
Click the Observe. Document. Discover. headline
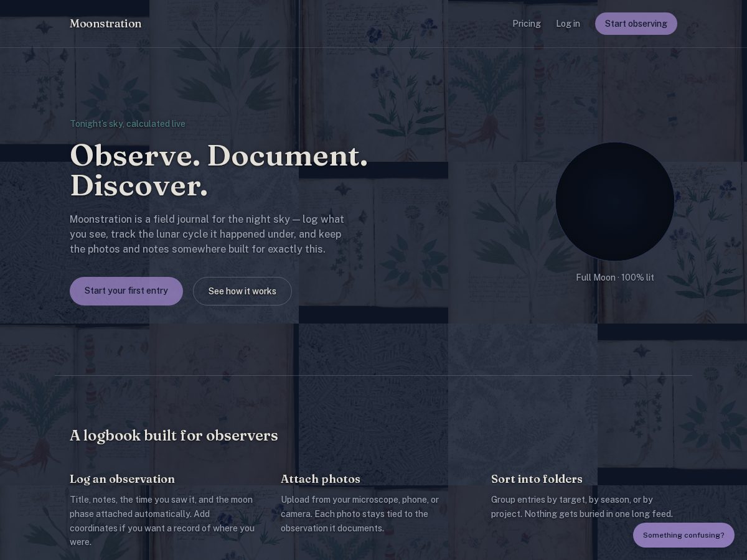tap(219, 170)
